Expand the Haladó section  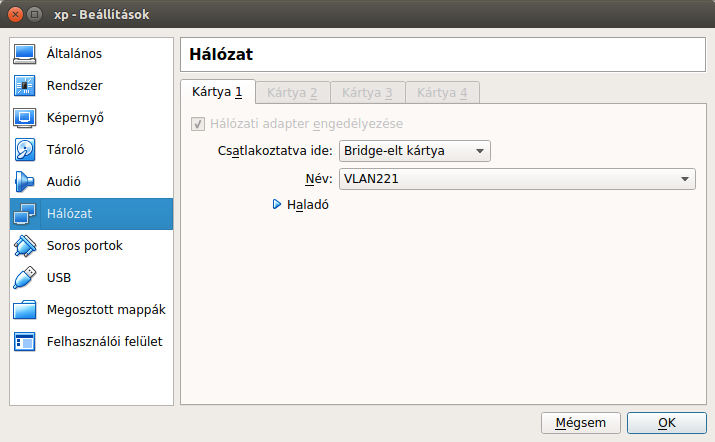coord(300,205)
